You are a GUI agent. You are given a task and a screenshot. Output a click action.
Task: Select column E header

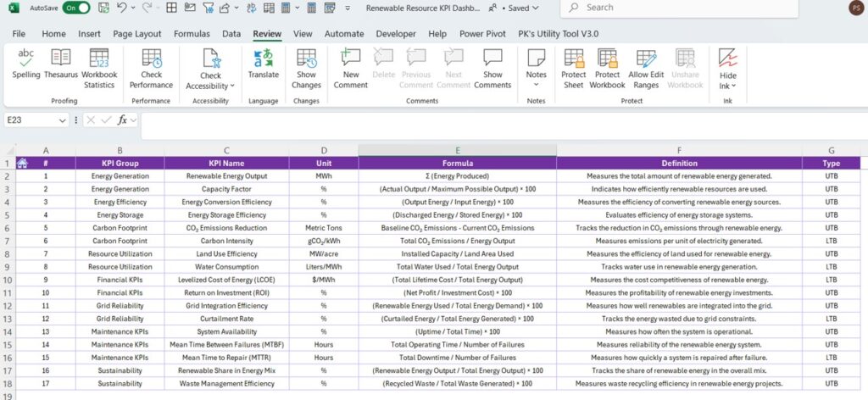point(457,151)
